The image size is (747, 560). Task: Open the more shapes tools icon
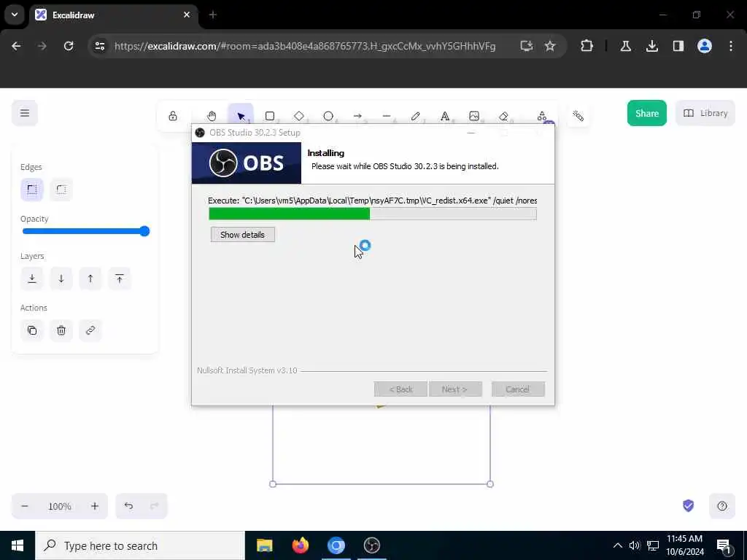542,116
